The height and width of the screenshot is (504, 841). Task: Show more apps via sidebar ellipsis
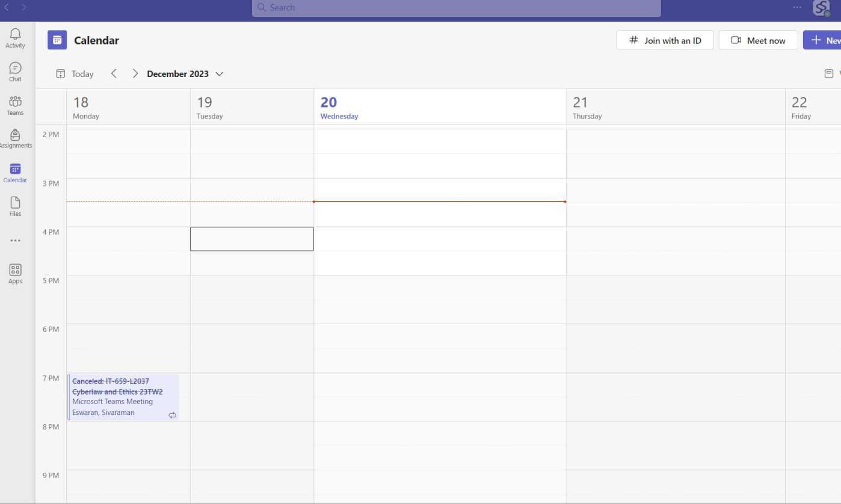click(15, 241)
